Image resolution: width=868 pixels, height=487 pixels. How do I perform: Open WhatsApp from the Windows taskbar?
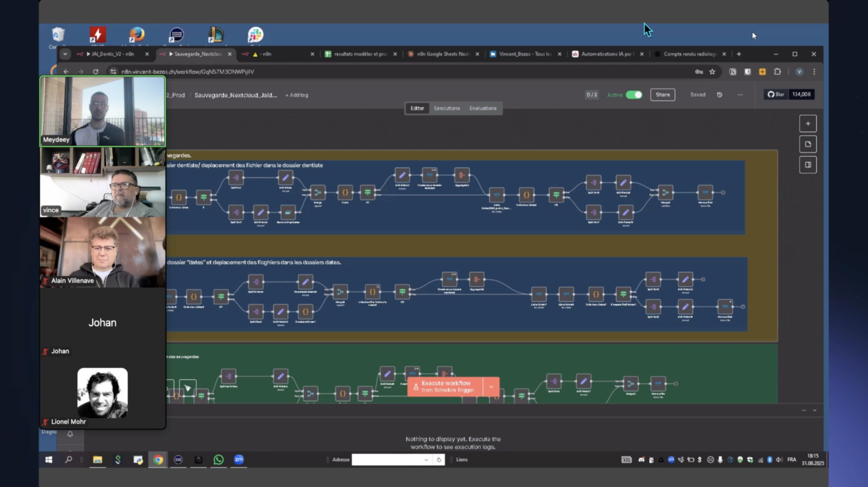tap(218, 460)
